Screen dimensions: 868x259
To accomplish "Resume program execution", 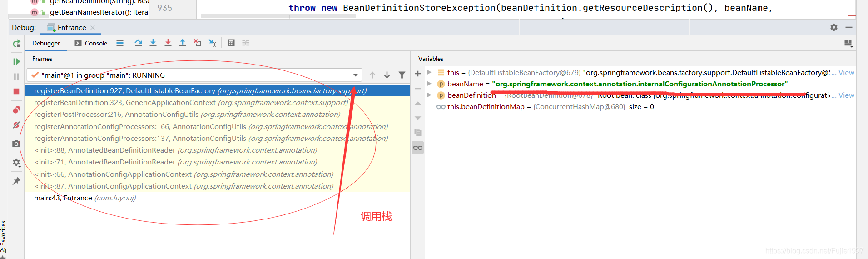I will [16, 61].
